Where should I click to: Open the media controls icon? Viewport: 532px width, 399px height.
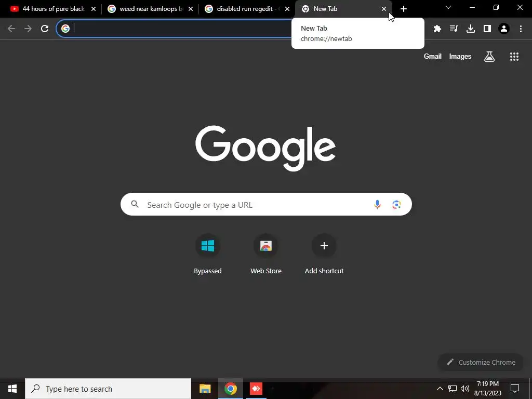pos(454,29)
